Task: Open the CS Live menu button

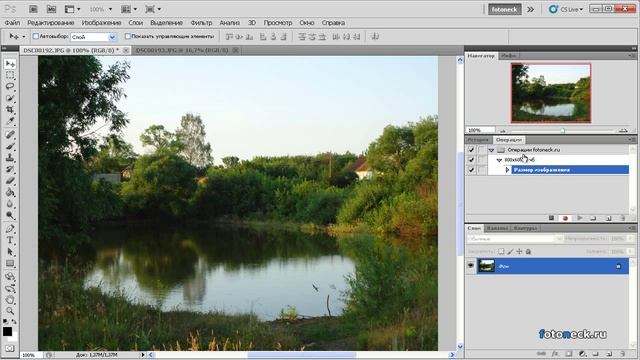Action: [566, 9]
